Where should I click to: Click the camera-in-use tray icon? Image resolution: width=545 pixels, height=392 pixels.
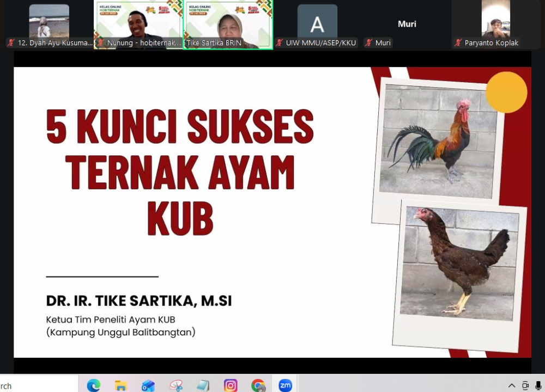[x=525, y=385]
